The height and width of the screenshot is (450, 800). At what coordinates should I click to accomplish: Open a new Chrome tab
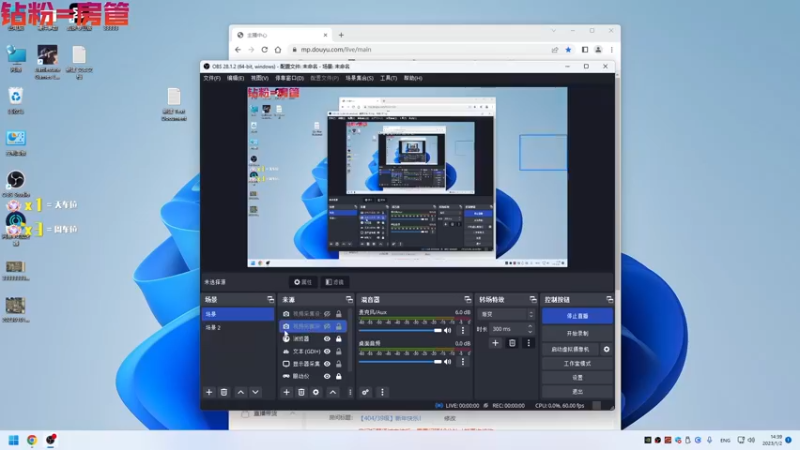(341, 35)
